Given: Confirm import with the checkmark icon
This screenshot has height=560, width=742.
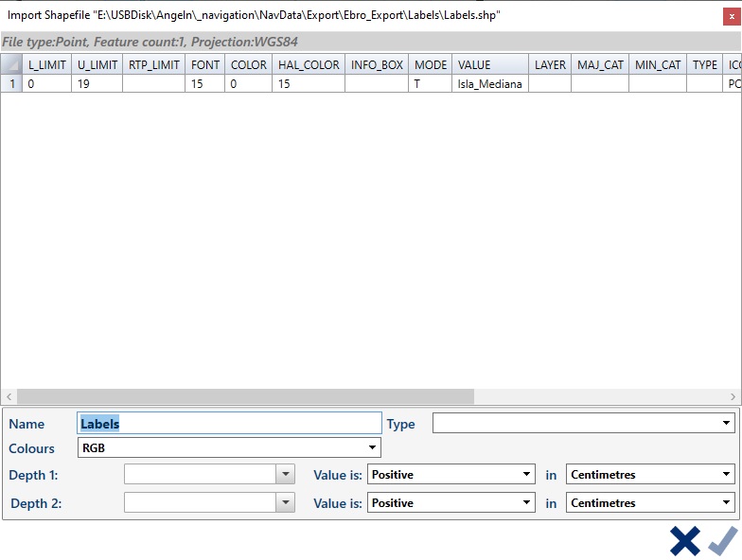Looking at the screenshot, I should pos(722,541).
